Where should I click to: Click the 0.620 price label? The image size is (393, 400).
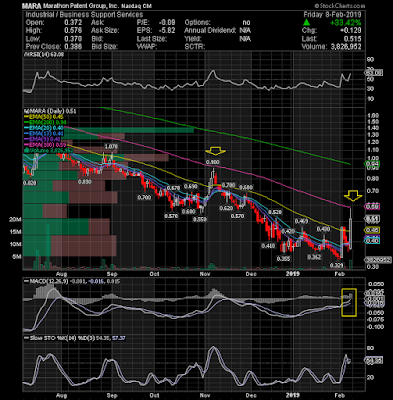(x=226, y=208)
